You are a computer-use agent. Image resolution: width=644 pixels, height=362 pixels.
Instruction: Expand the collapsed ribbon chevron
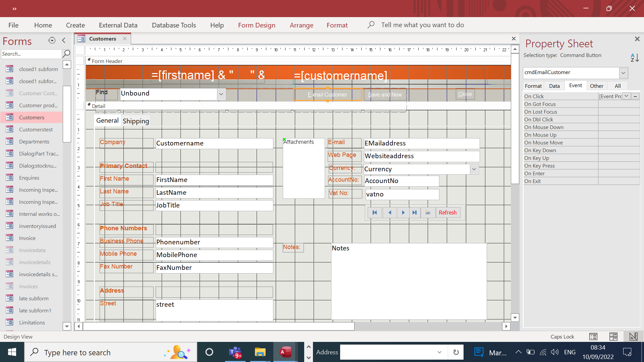tap(14, 9)
